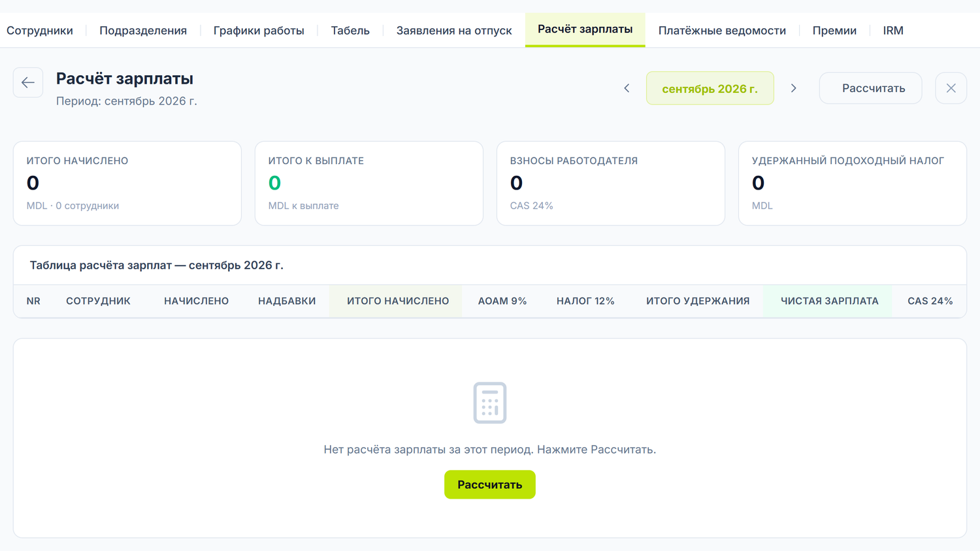Viewport: 980px width, 551px height.
Task: Click the CAS 24% column header
Action: pyautogui.click(x=930, y=301)
